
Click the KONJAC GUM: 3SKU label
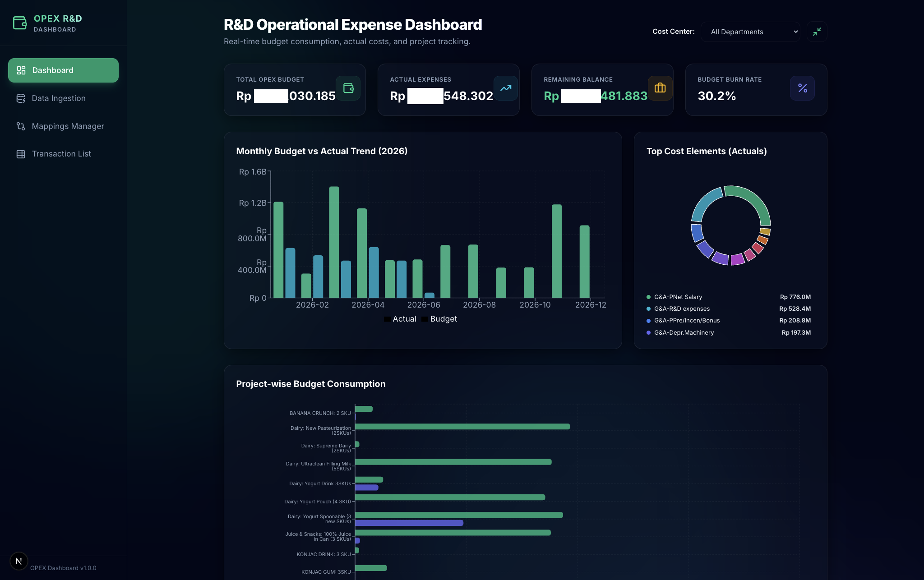(326, 572)
